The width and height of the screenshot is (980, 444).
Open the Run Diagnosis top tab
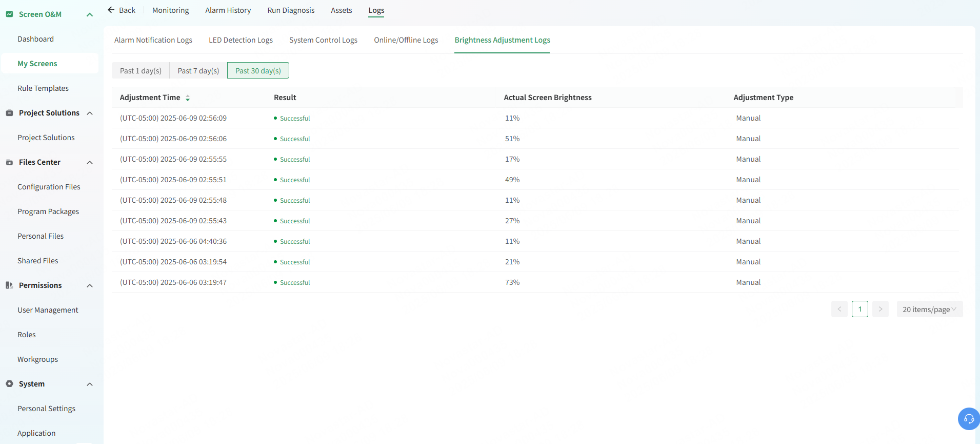[x=291, y=10]
